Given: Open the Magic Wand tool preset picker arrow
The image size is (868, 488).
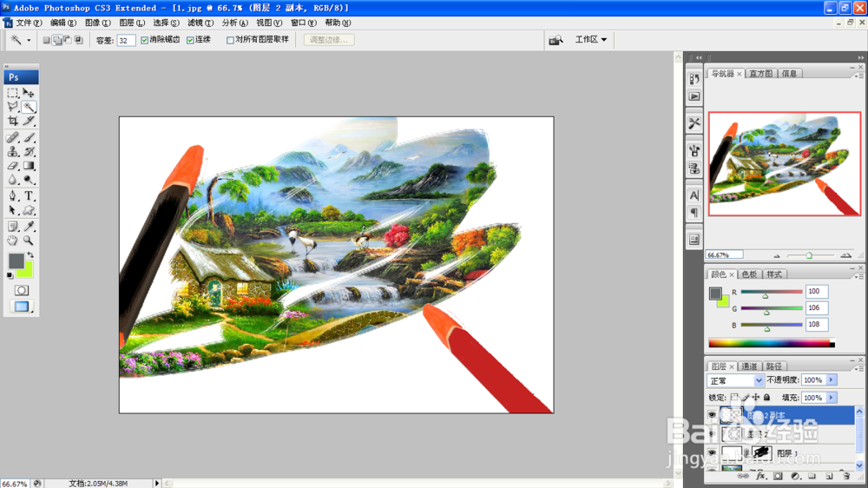Looking at the screenshot, I should tap(29, 40).
